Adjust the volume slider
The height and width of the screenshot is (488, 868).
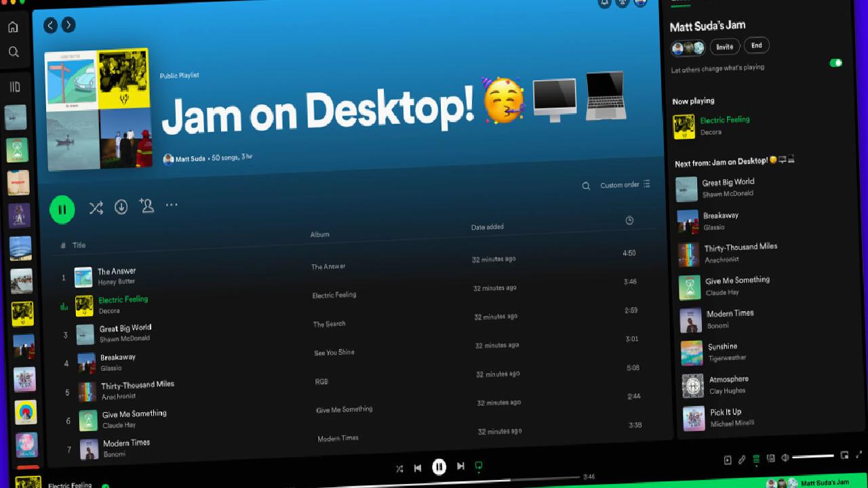[813, 456]
